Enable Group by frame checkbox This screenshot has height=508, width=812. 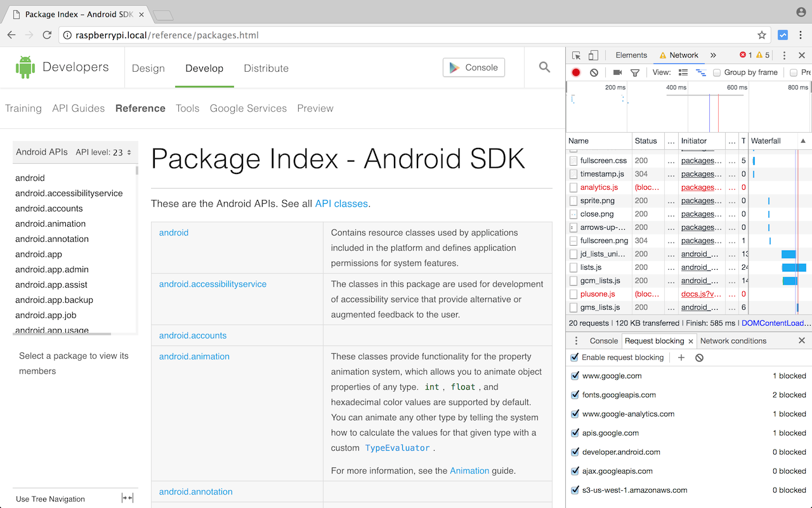[717, 72]
